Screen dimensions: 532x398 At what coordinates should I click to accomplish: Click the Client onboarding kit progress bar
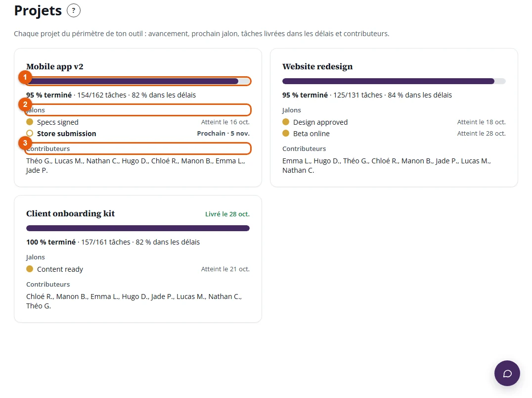(x=138, y=228)
